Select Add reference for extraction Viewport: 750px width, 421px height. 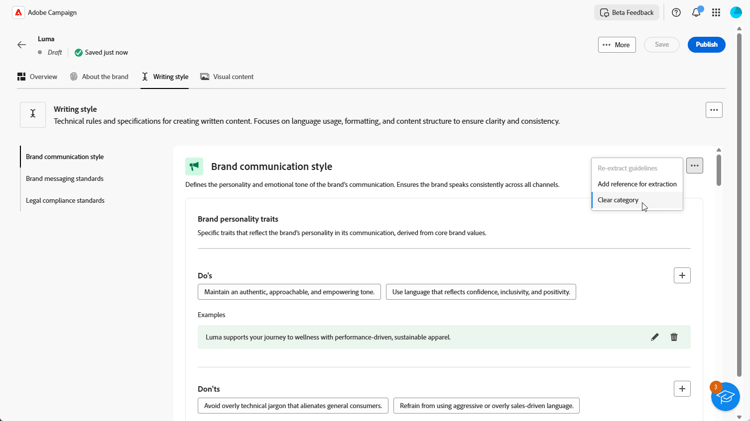(x=637, y=184)
